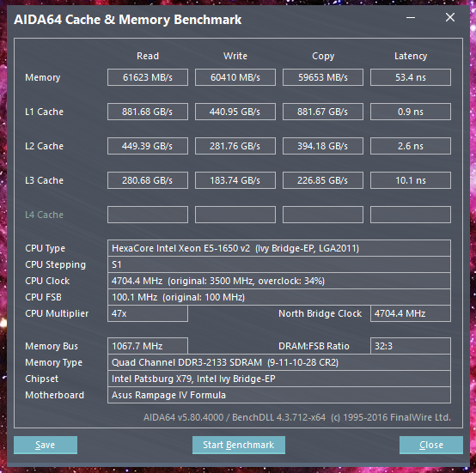
Task: Click the Motherboard Asus Rampage IV Formula field
Action: (279, 395)
